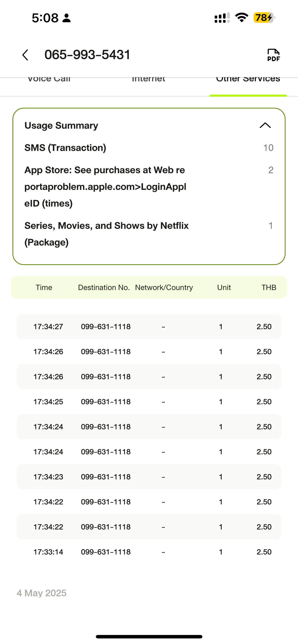Tap the Time column header

point(44,287)
